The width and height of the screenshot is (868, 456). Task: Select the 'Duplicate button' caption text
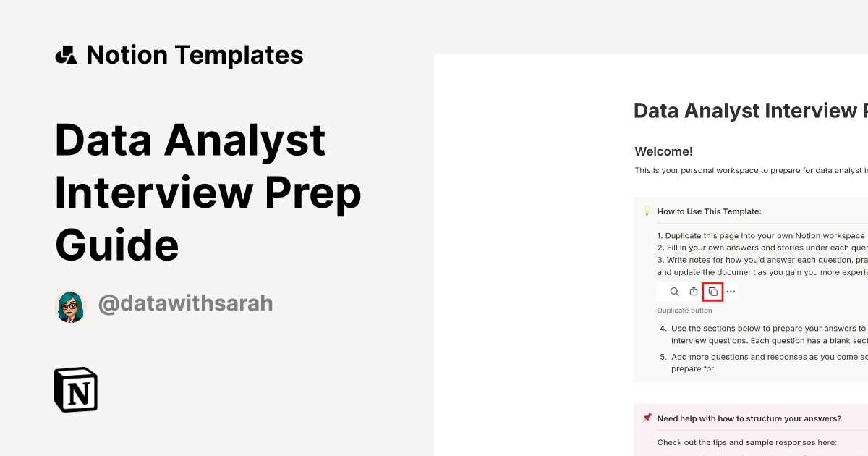(x=684, y=310)
